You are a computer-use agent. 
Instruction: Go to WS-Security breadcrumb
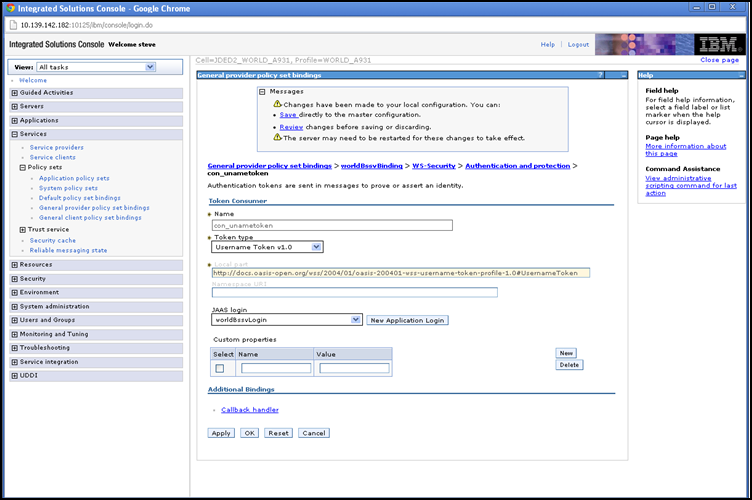pyautogui.click(x=434, y=166)
